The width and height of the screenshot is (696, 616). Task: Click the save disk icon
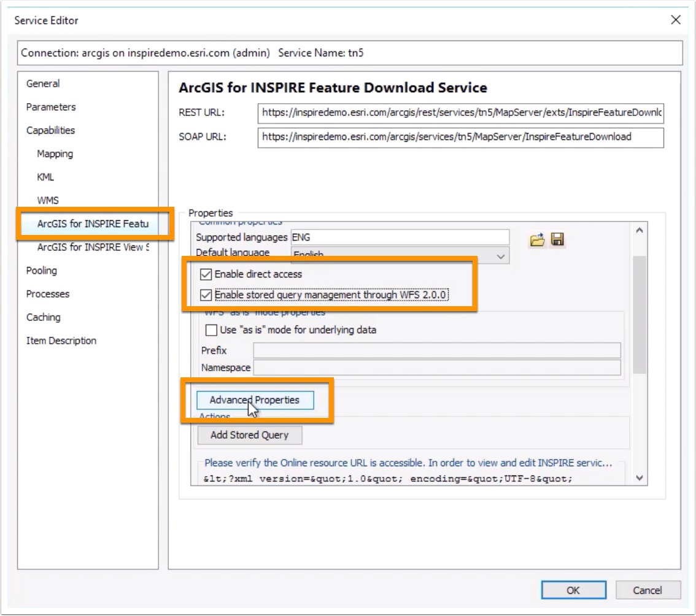tap(557, 240)
